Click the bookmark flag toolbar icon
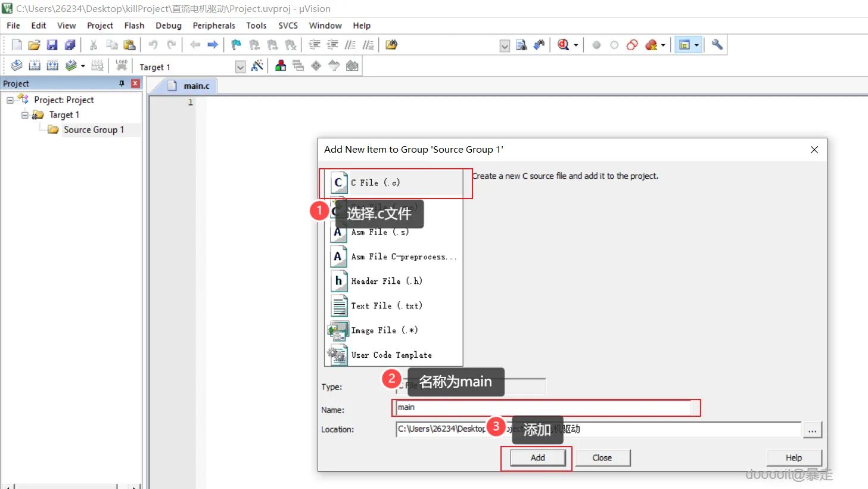The image size is (868, 489). pyautogui.click(x=237, y=45)
